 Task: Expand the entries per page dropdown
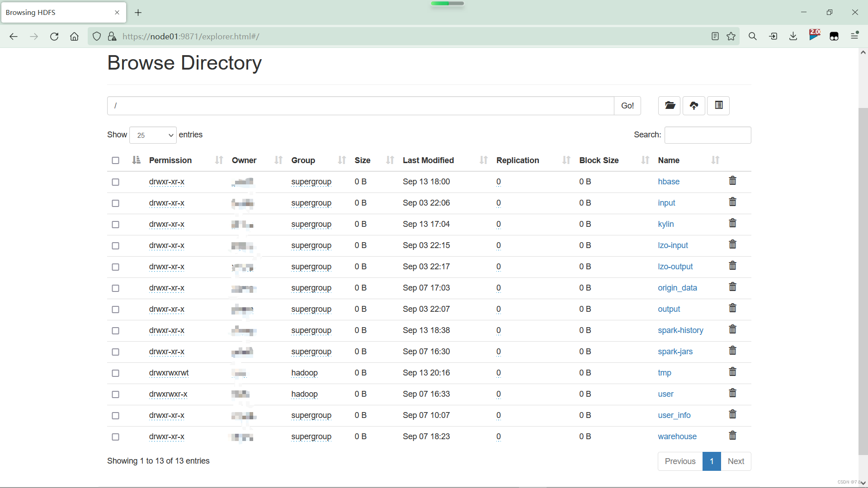(153, 135)
